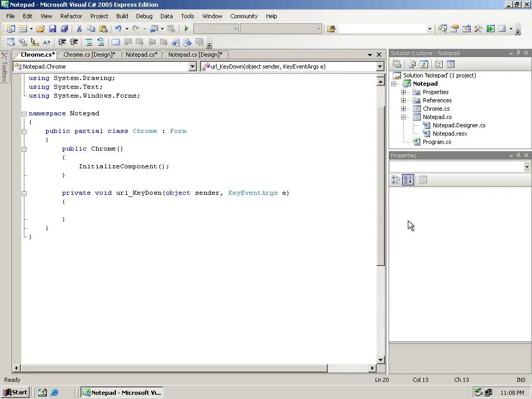Toggle auto-hide pin on Properties panel
This screenshot has width=532, height=399.
518,155
